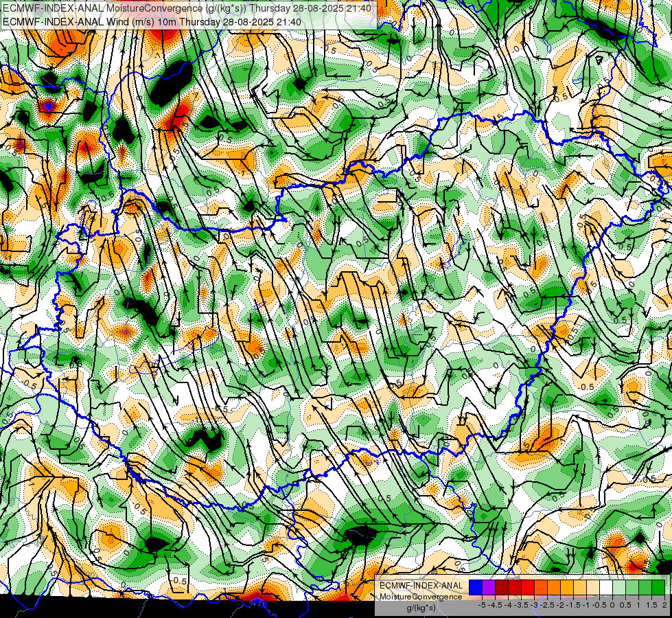This screenshot has width=672, height=618.
Task: Click the medium green swatch between 1 and 1.5
Action: tap(645, 587)
